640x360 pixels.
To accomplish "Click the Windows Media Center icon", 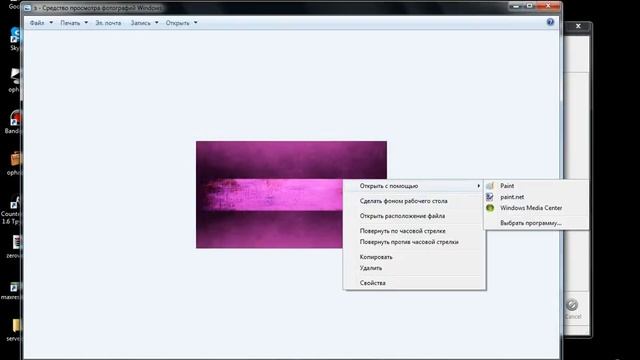I will pyautogui.click(x=490, y=208).
